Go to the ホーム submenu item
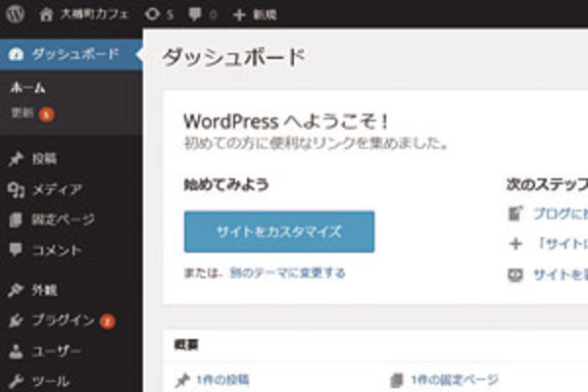This screenshot has height=392, width=588. click(x=28, y=88)
